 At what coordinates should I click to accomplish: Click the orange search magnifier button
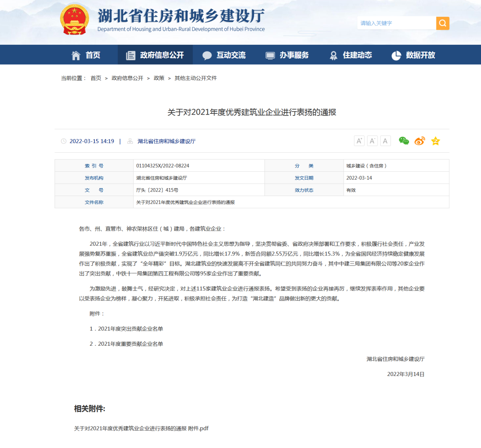point(443,23)
